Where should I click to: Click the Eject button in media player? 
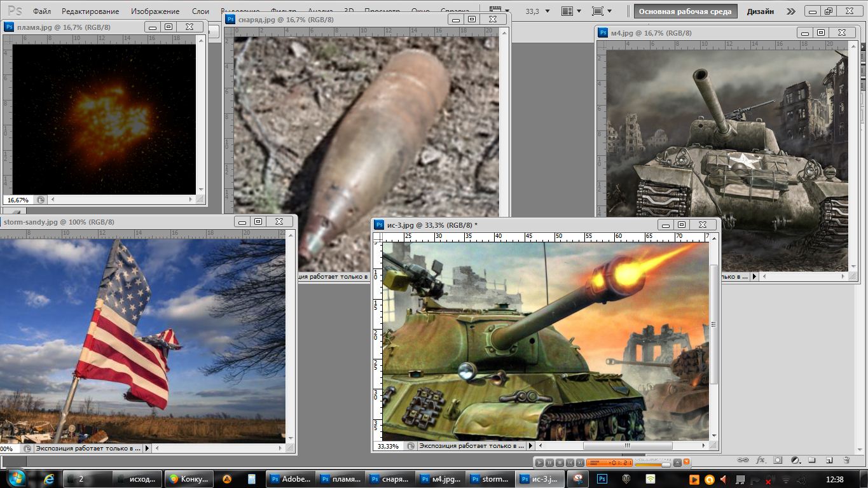(677, 463)
